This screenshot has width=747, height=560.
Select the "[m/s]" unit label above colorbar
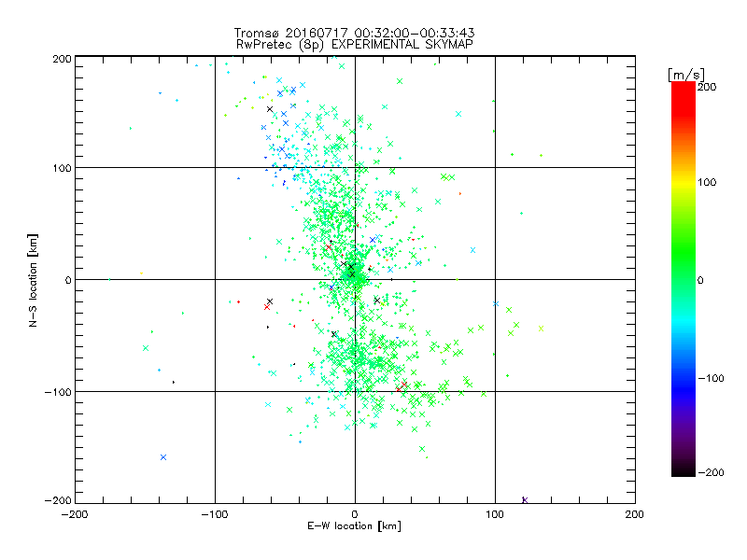685,75
